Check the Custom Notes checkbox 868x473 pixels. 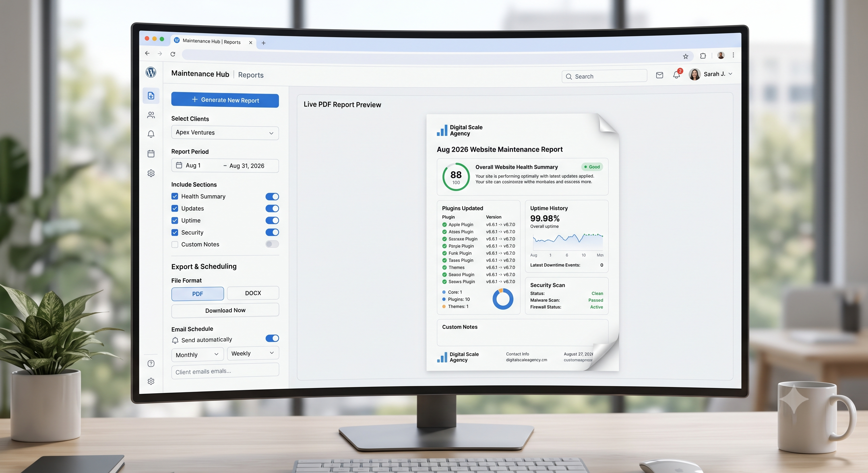pos(174,244)
